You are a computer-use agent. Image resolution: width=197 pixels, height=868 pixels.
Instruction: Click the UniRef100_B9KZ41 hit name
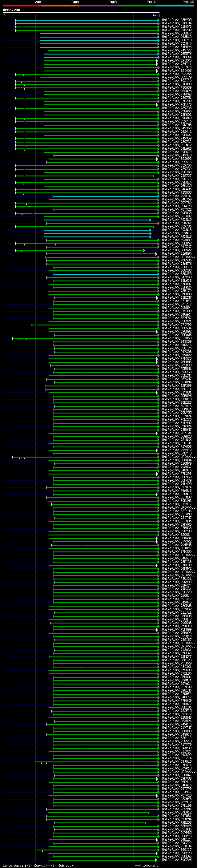click(177, 223)
